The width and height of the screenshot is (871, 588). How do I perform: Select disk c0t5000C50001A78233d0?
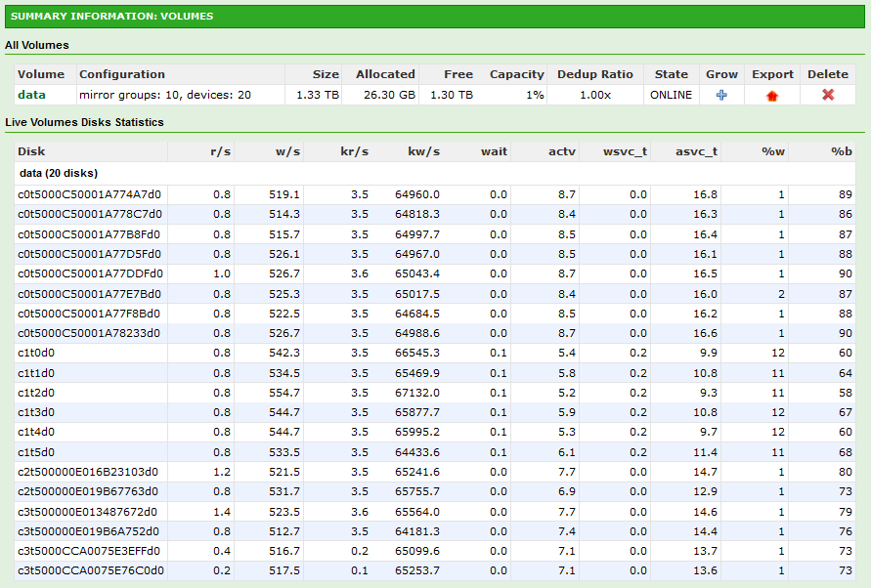click(x=89, y=333)
